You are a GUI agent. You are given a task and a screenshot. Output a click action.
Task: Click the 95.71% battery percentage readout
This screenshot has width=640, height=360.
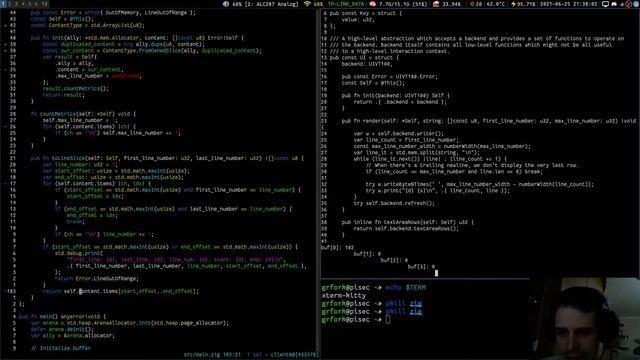click(526, 4)
